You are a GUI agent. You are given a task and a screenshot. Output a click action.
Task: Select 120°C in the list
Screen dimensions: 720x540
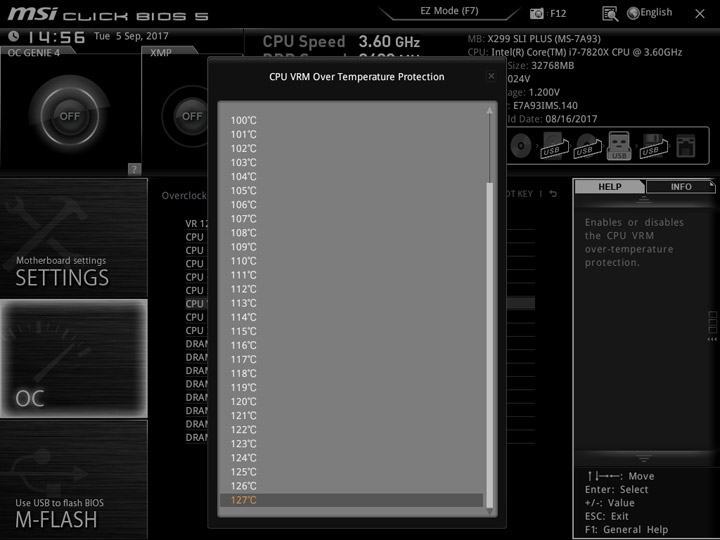pos(351,402)
